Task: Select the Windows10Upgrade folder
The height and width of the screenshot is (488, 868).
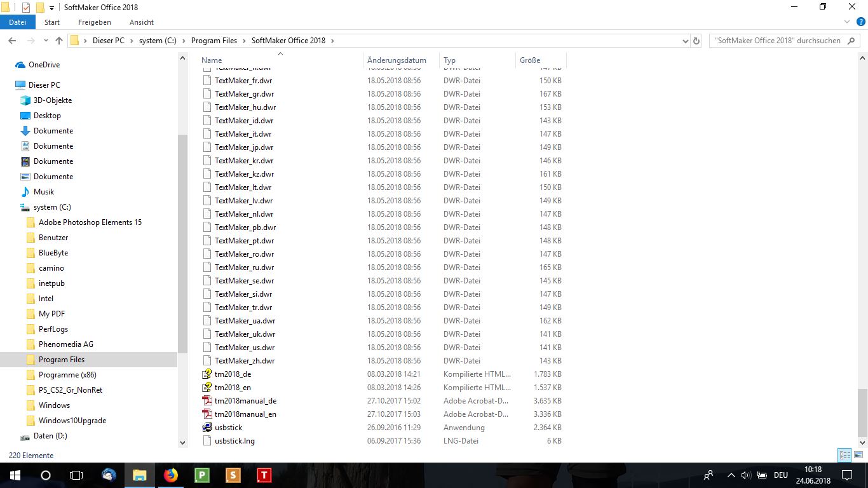Action: coord(72,421)
